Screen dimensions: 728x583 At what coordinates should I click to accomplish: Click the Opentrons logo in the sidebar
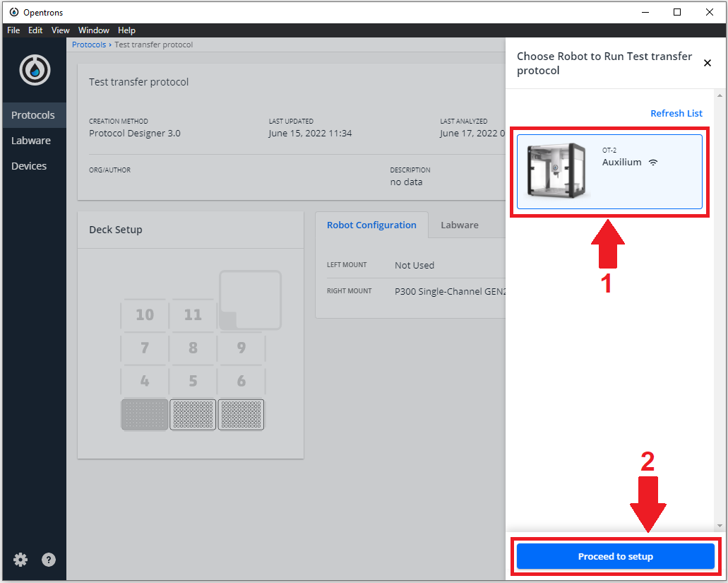[35, 70]
